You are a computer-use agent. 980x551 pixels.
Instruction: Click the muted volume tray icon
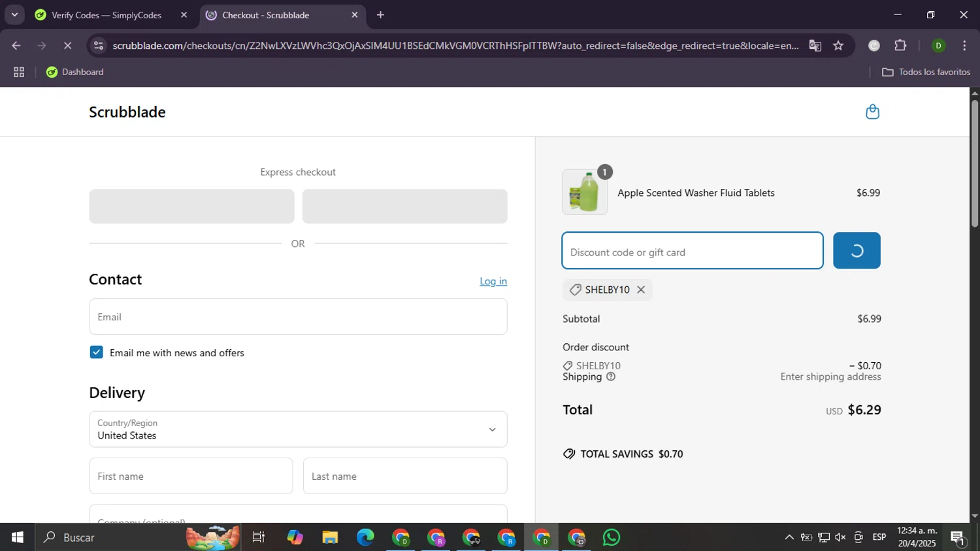click(x=841, y=537)
